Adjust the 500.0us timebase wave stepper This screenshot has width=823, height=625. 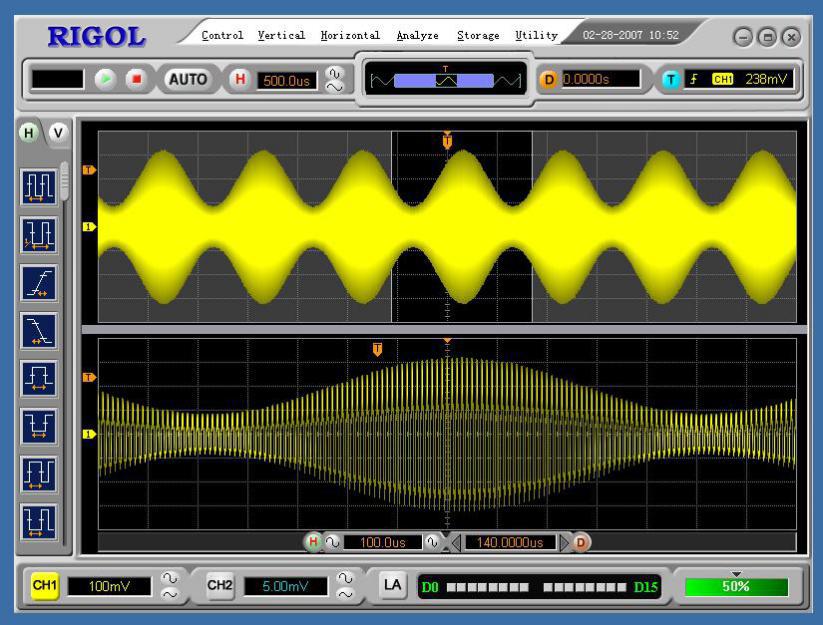pos(334,80)
